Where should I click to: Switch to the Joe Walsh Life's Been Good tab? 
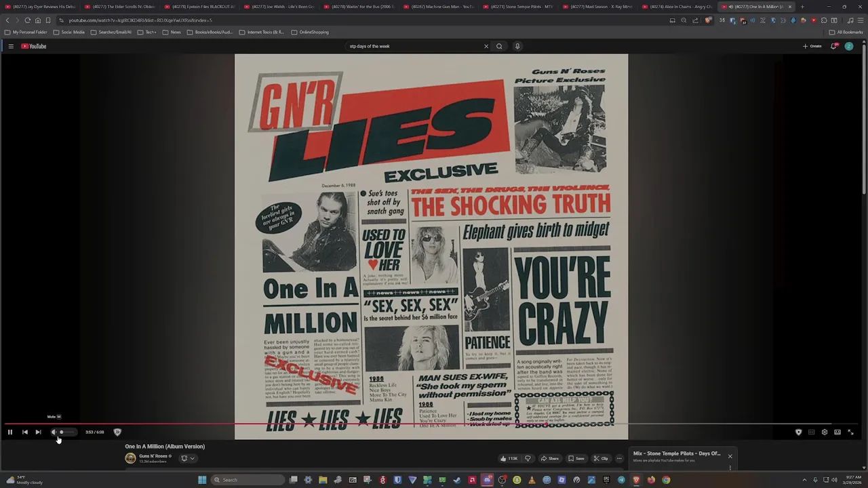[x=279, y=7]
